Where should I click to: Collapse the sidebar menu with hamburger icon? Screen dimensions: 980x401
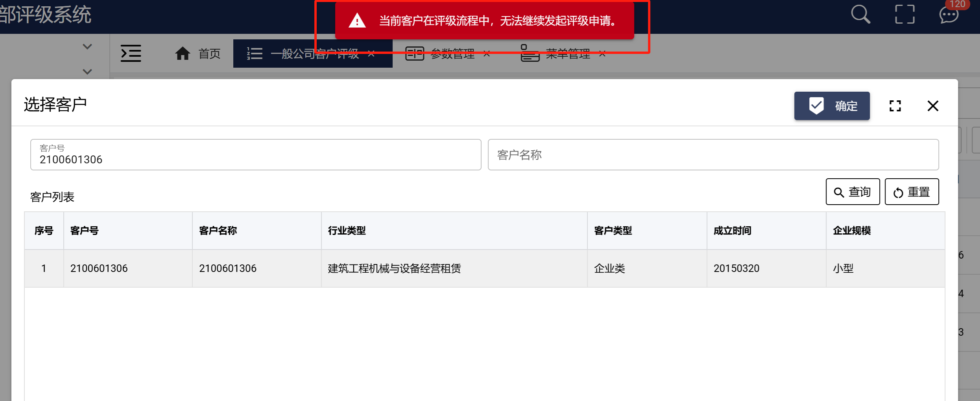[x=131, y=54]
